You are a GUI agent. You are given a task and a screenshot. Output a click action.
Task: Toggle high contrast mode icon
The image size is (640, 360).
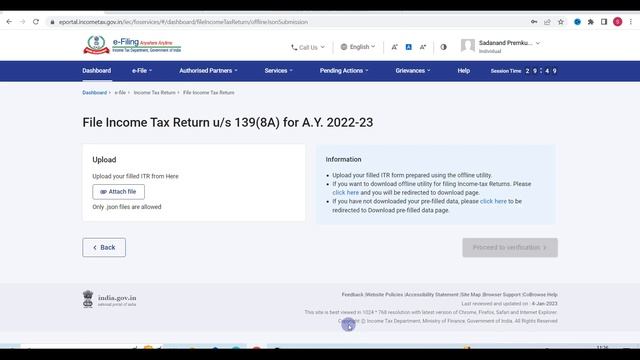coord(444,47)
